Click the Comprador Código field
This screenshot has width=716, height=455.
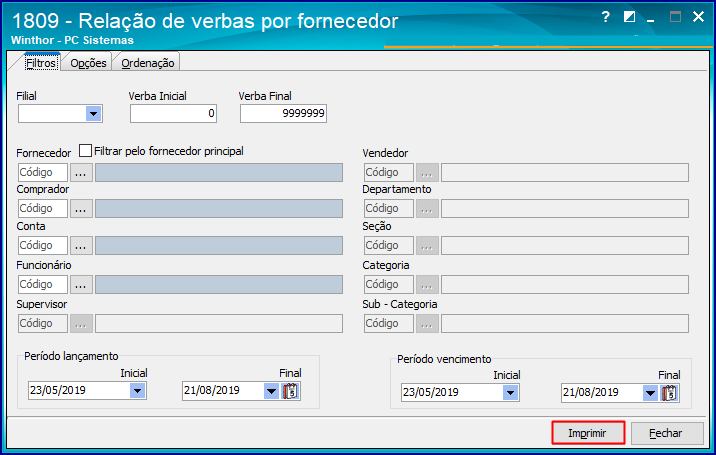tap(42, 208)
